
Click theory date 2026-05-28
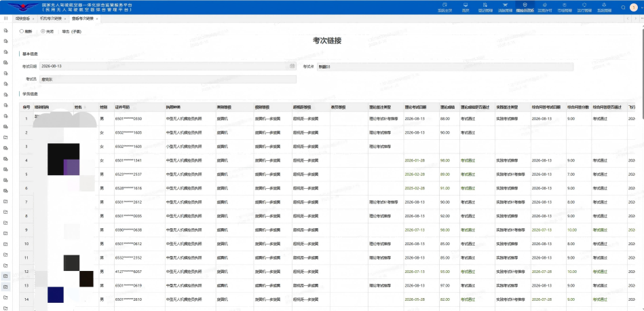point(413,299)
